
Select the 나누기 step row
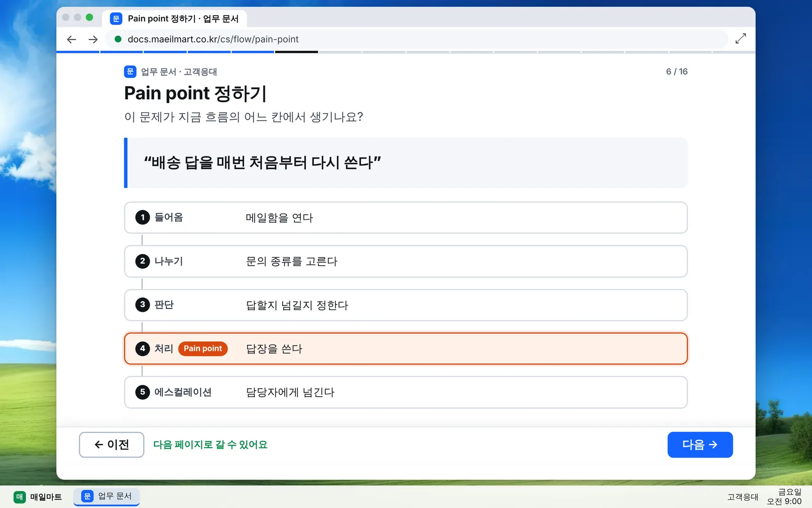point(406,261)
